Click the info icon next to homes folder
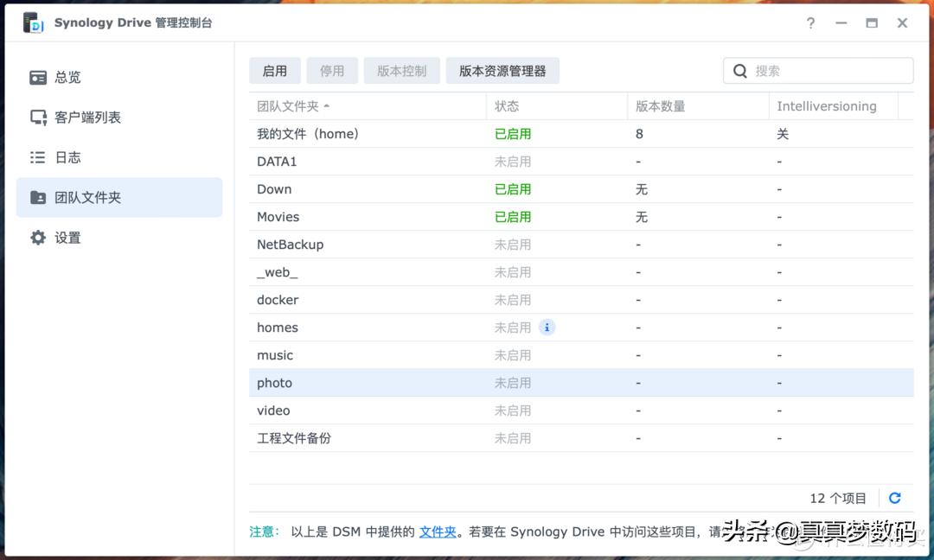 point(547,328)
